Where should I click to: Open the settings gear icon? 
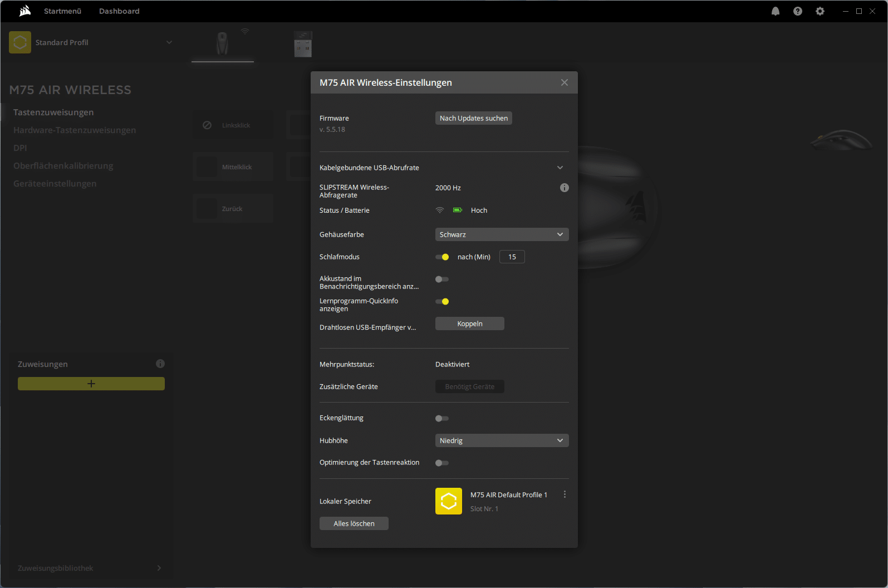click(x=820, y=11)
